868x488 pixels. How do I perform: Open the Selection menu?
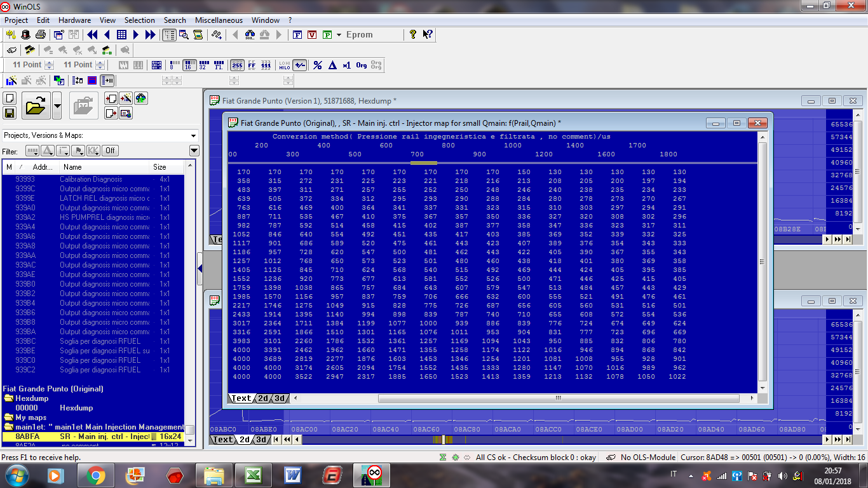139,20
